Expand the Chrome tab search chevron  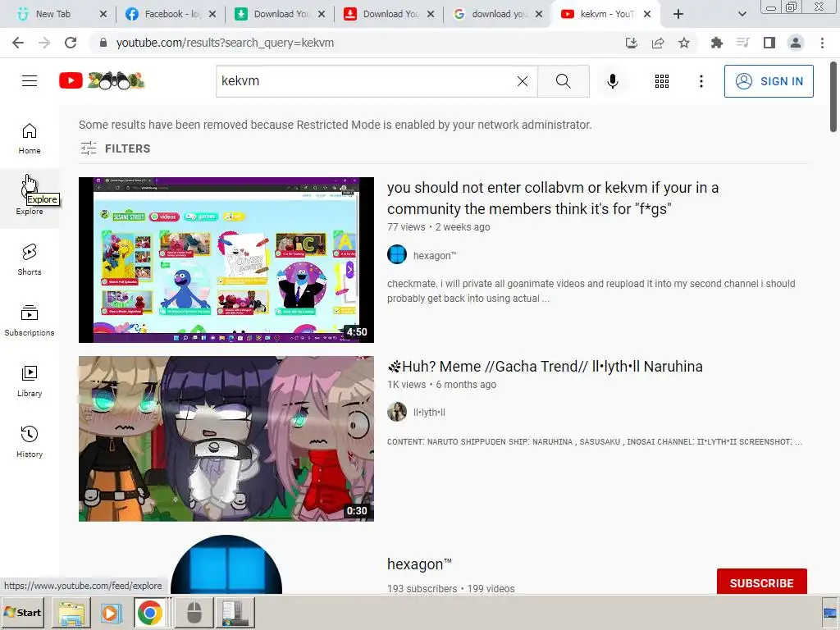point(742,14)
